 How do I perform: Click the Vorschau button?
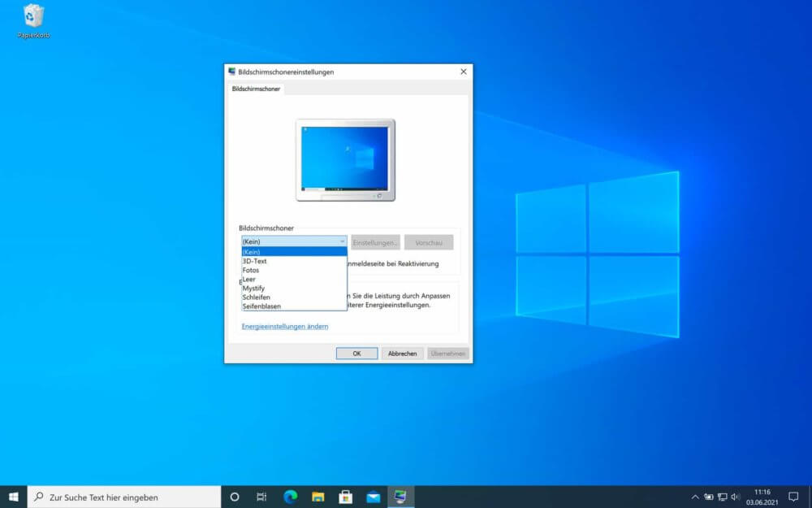429,242
